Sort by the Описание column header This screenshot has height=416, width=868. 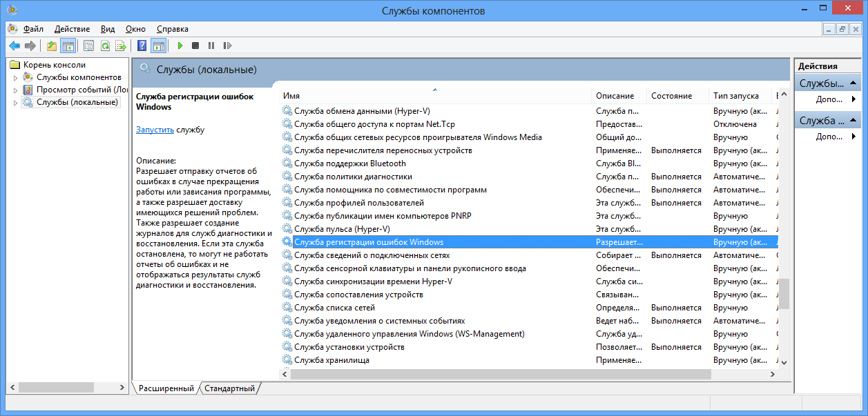(x=619, y=96)
